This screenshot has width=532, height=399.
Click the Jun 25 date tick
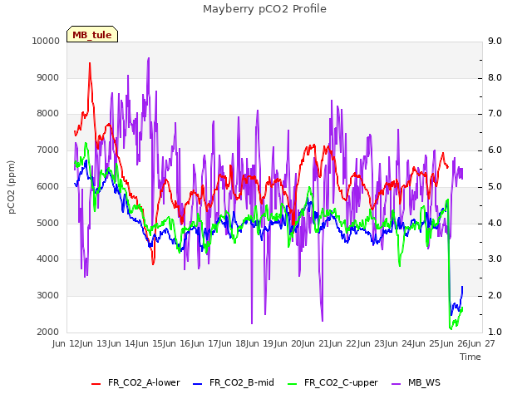click(427, 343)
